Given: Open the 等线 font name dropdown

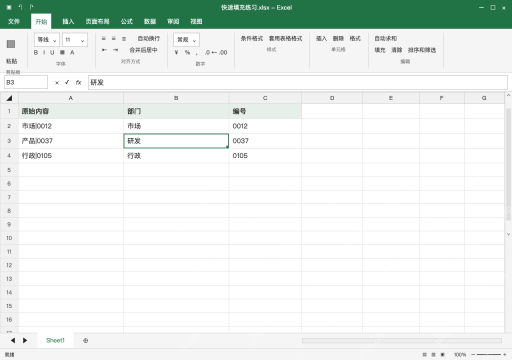Looking at the screenshot, I should (x=47, y=40).
